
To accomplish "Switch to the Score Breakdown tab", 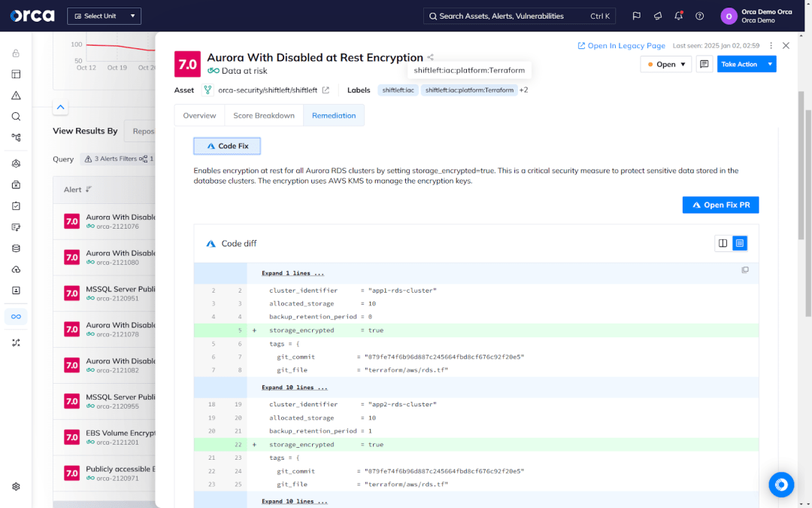I will coord(264,116).
